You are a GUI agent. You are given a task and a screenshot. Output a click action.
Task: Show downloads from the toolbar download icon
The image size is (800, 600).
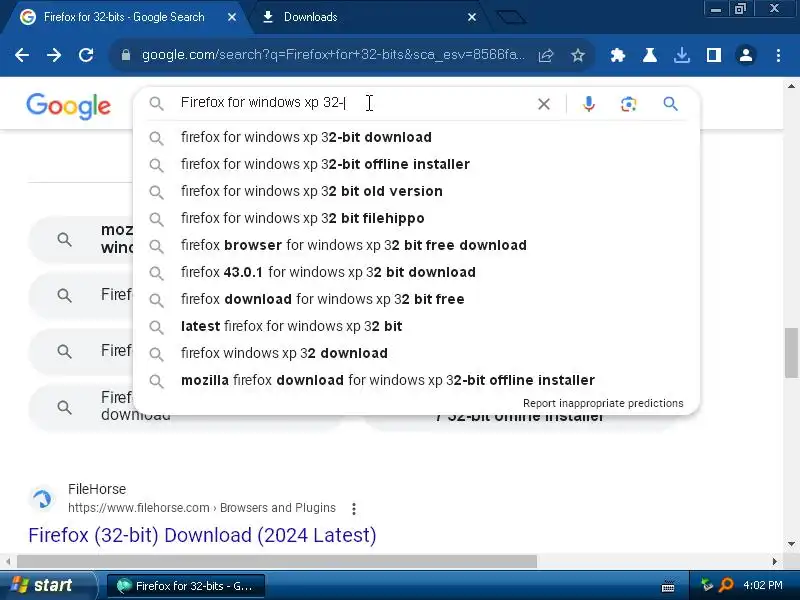coord(682,55)
